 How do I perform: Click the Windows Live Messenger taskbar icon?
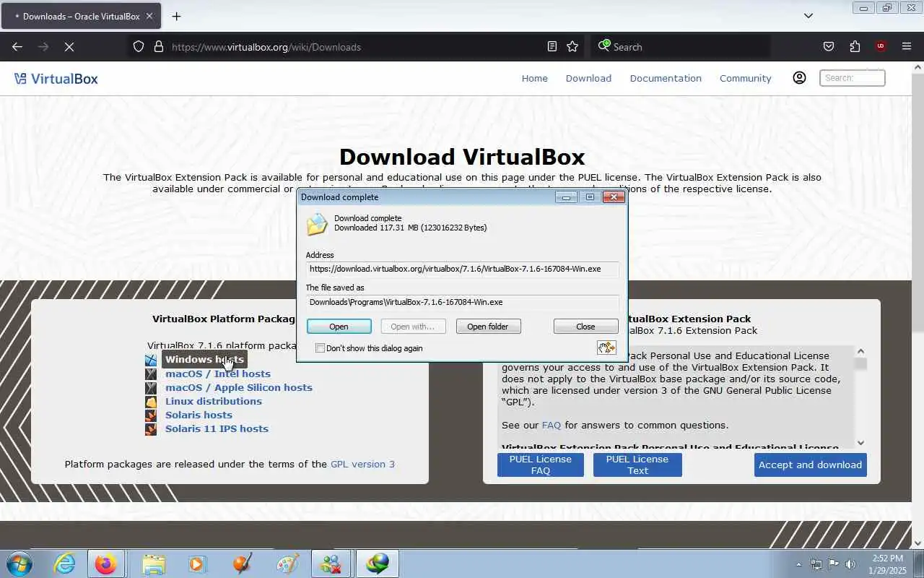pyautogui.click(x=331, y=564)
